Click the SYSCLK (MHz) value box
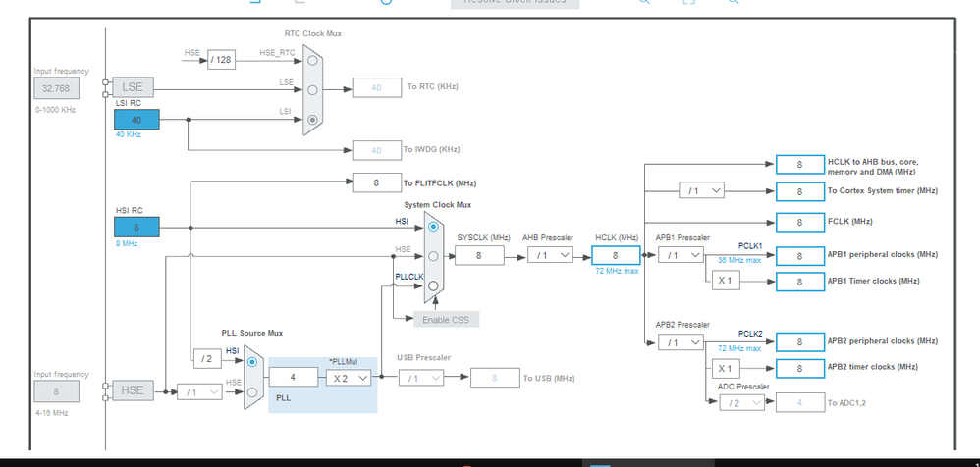Viewport: 980px width, 467px height. coord(479,255)
